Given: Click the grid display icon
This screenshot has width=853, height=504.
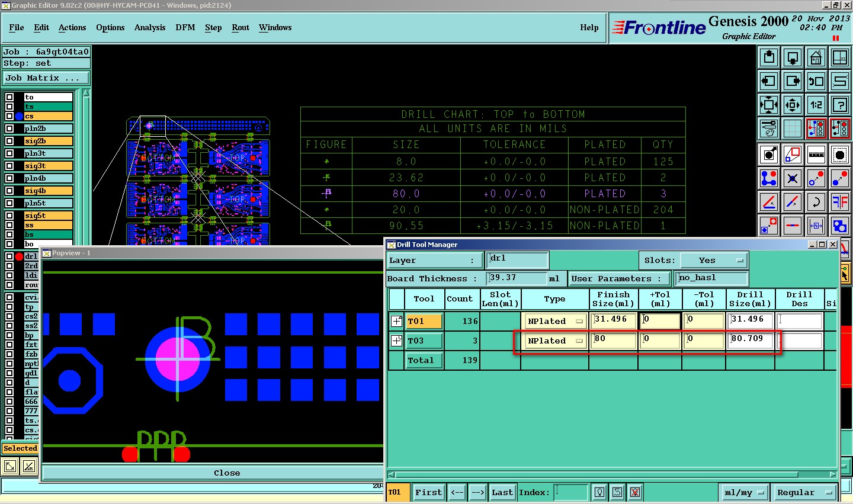Looking at the screenshot, I should (x=793, y=128).
